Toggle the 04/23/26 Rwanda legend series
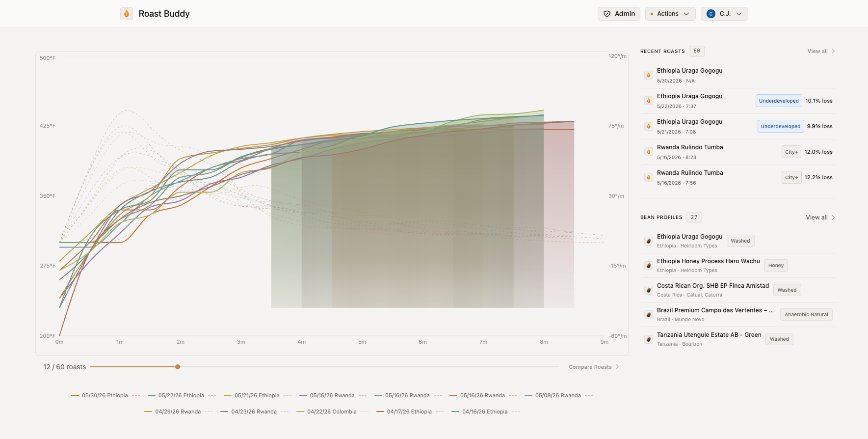The image size is (868, 439). coord(254,412)
